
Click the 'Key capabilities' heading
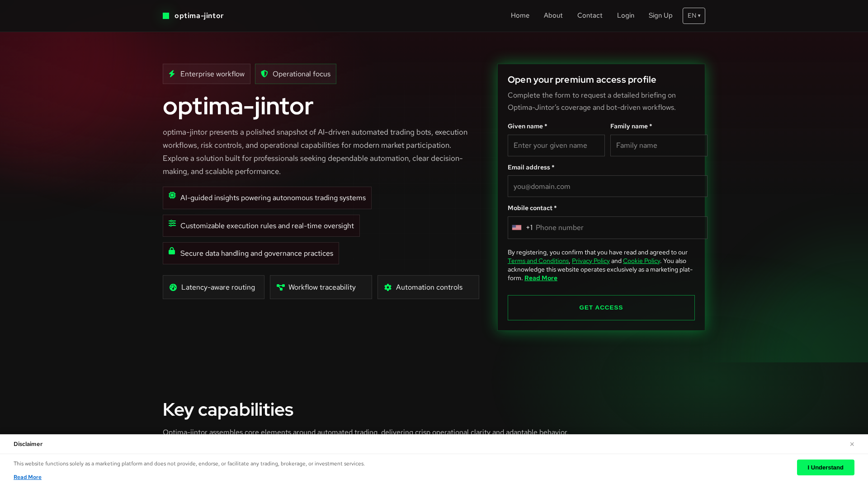[x=228, y=410]
